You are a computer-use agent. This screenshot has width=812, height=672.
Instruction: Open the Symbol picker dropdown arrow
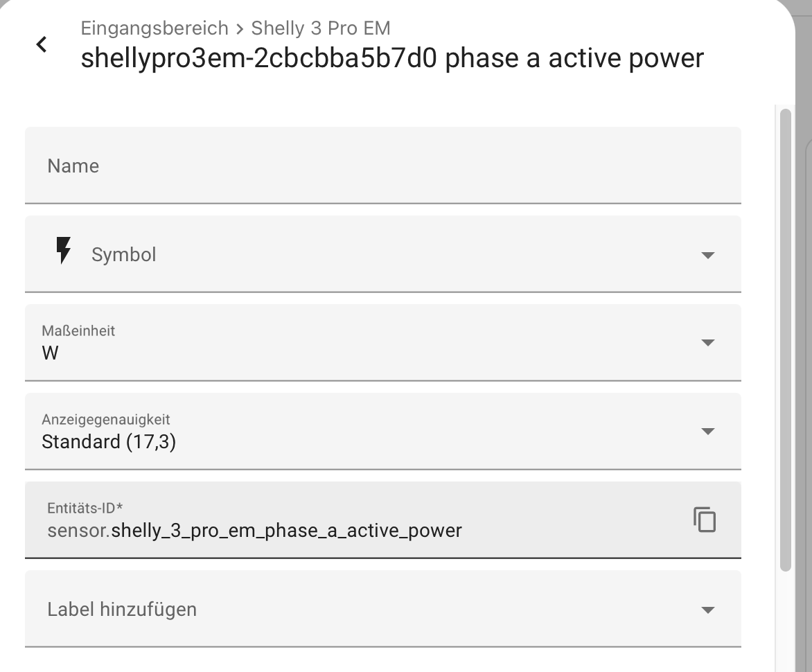(x=707, y=255)
